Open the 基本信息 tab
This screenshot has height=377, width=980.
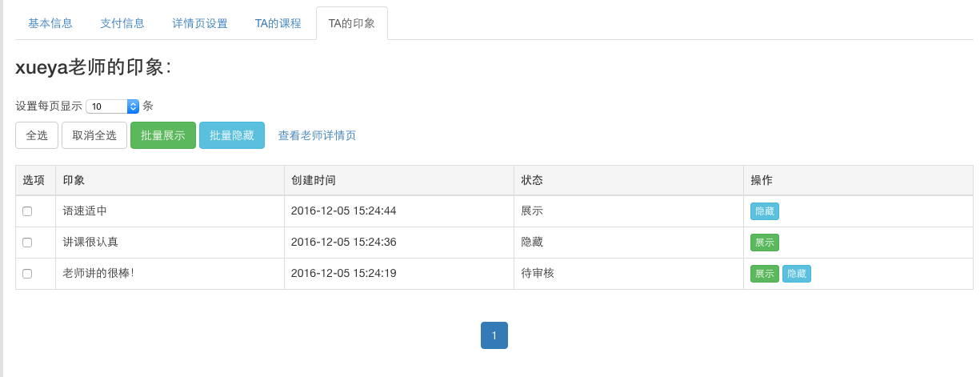coord(50,23)
